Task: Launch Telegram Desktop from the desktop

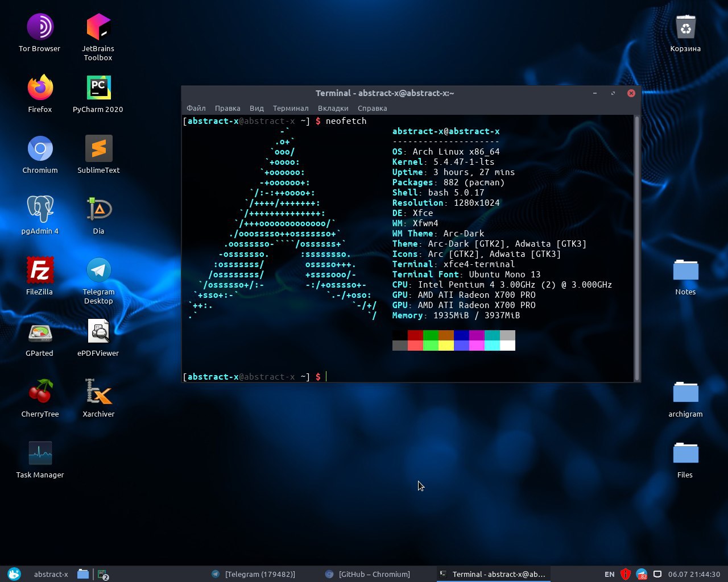Action: coord(98,281)
